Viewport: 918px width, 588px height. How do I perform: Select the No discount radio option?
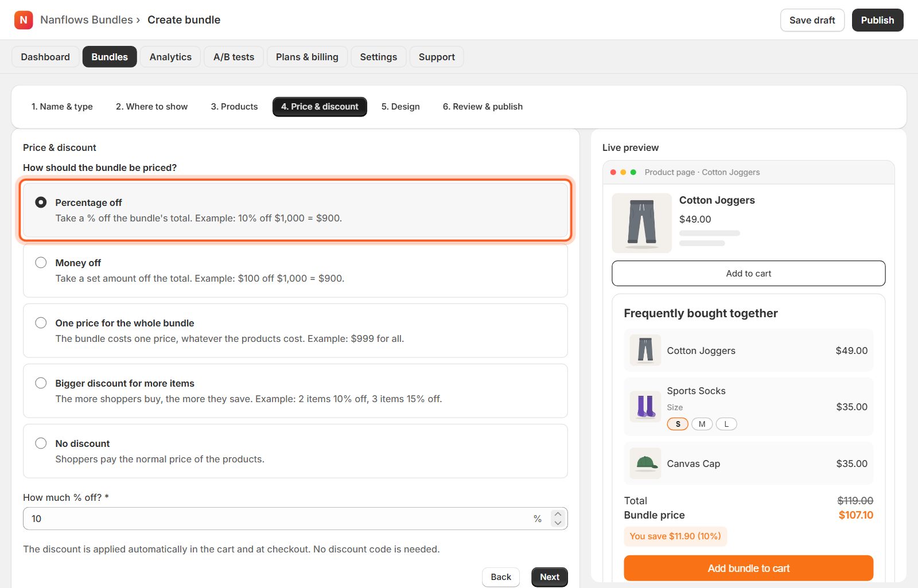pyautogui.click(x=41, y=443)
